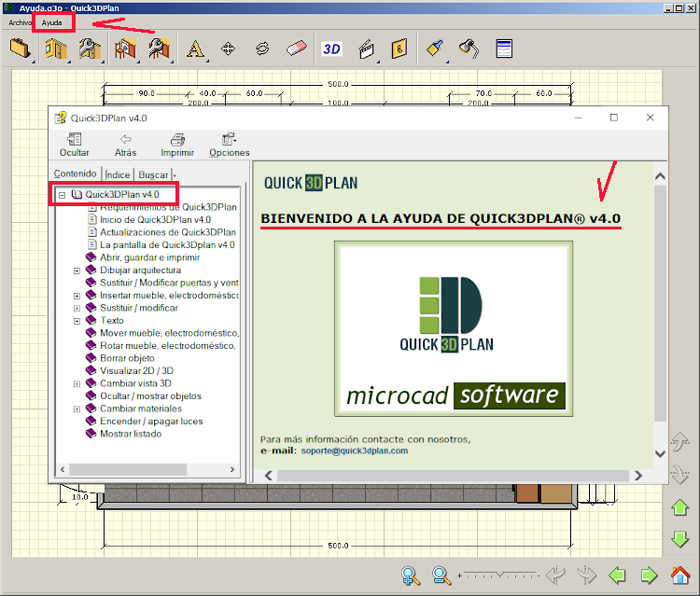Image resolution: width=700 pixels, height=596 pixels.
Task: Open Actualizaciones de Quick3DPlan topic
Action: [167, 232]
